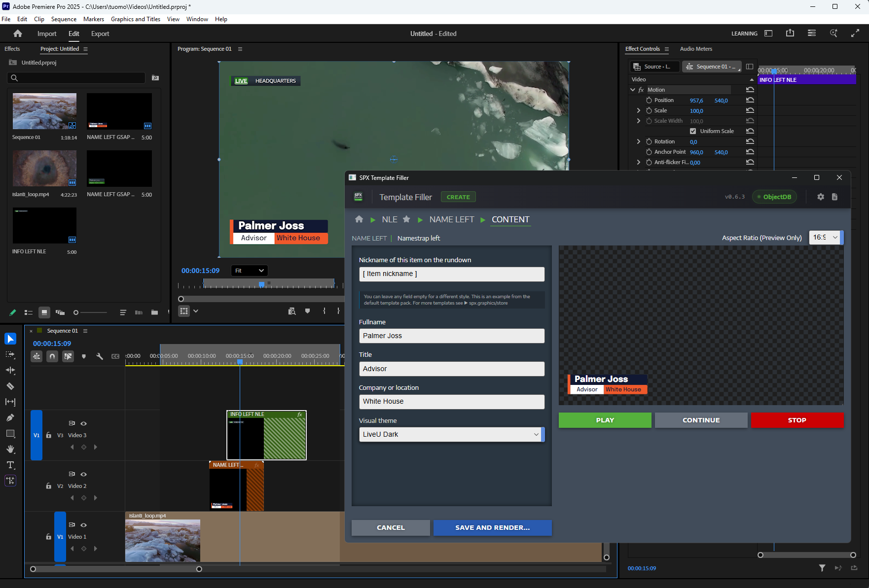Uncheck the Uniform Scale checkbox
Viewport: 869px width, 588px height.
(693, 131)
